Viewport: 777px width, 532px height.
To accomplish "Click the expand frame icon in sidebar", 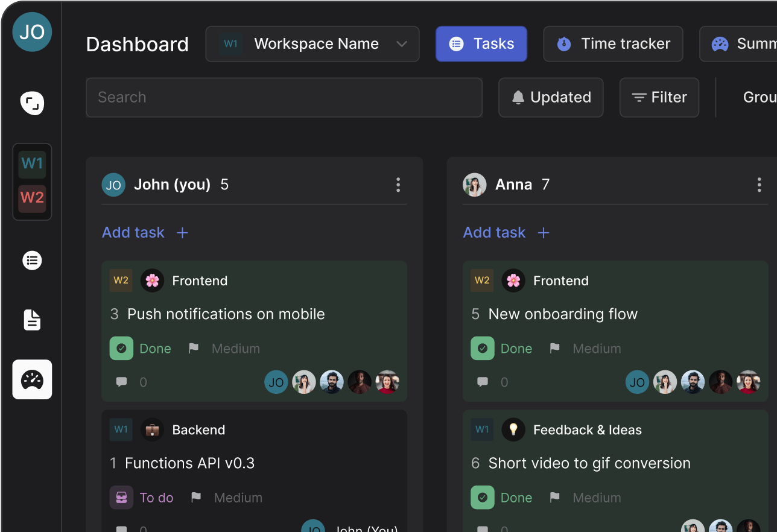I will pos(32,103).
